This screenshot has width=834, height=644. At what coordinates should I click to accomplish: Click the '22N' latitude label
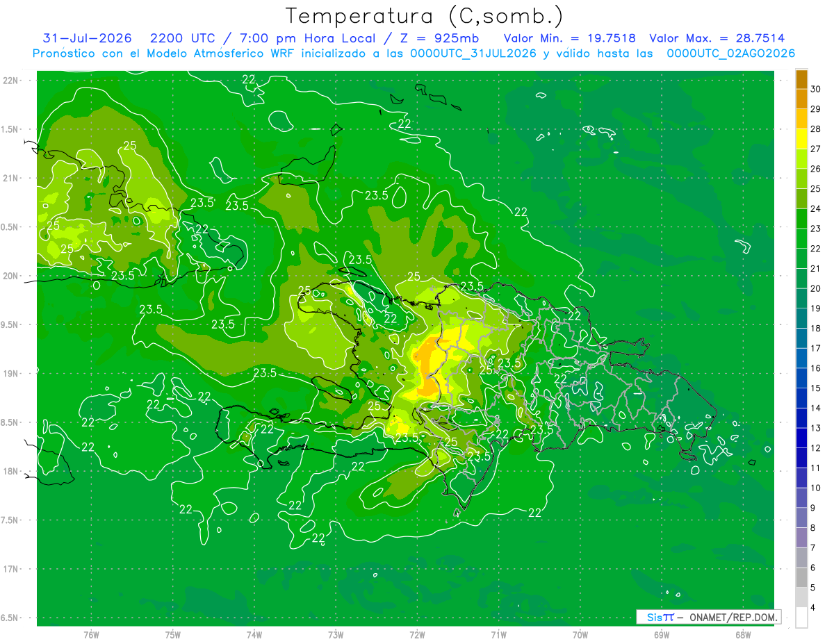point(10,80)
